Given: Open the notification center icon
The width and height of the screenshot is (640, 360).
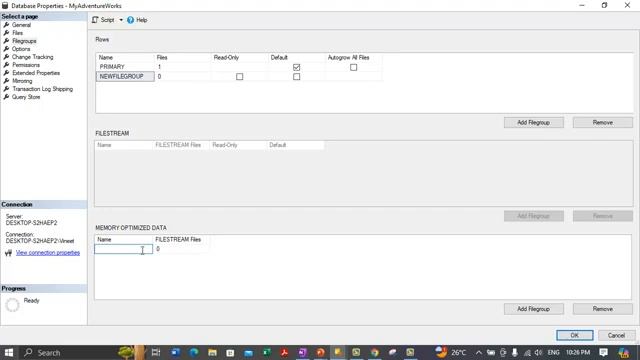Looking at the screenshot, I should [x=603, y=352].
